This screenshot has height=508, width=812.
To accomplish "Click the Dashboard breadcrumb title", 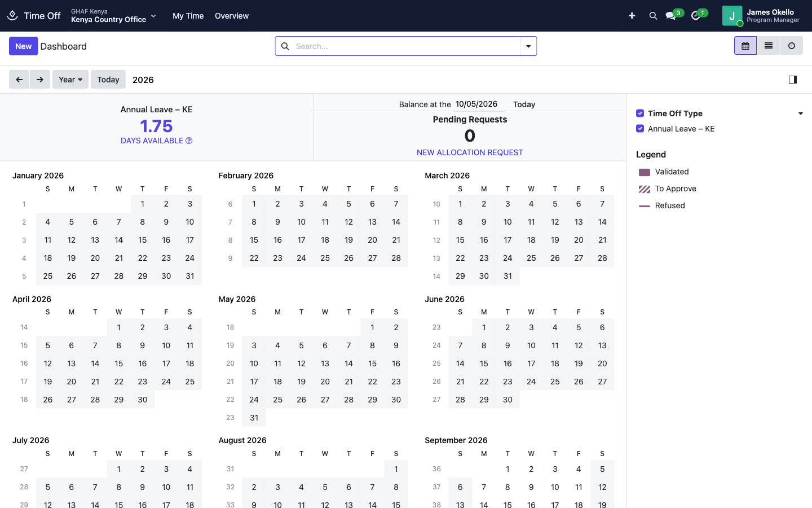I will [x=64, y=46].
